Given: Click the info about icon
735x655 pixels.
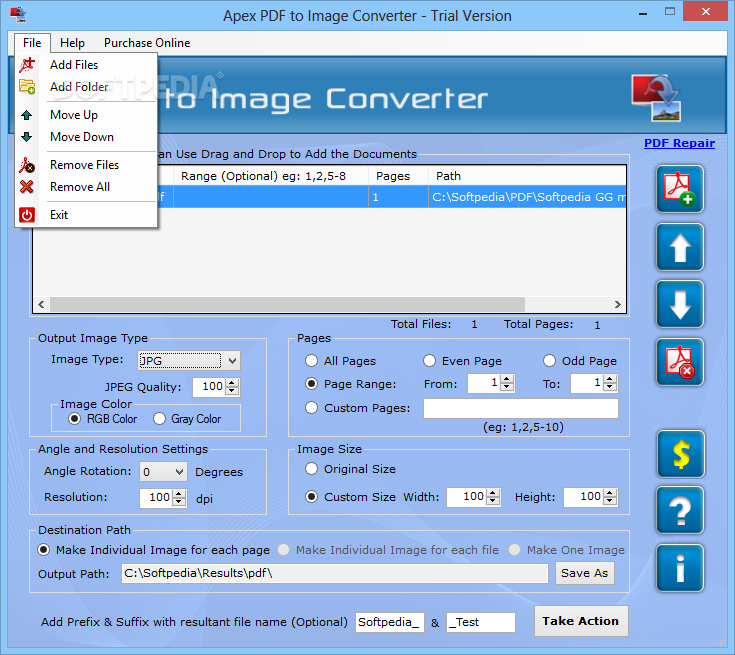Looking at the screenshot, I should (680, 568).
